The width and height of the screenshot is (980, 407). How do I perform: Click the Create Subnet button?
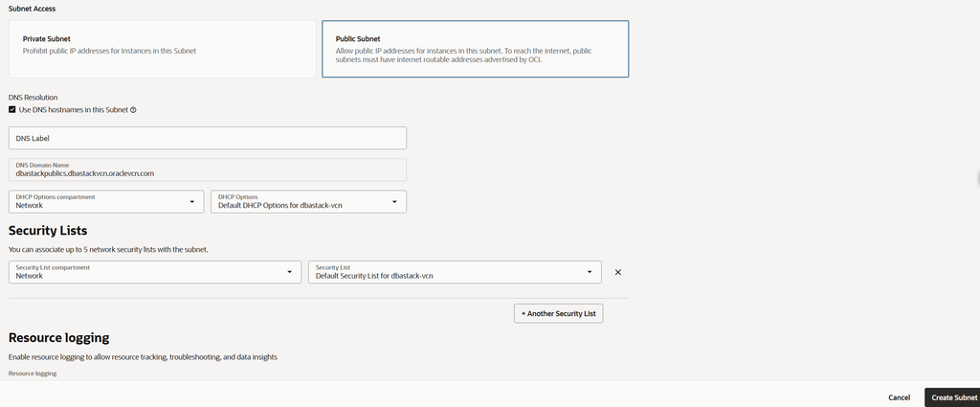click(x=954, y=397)
